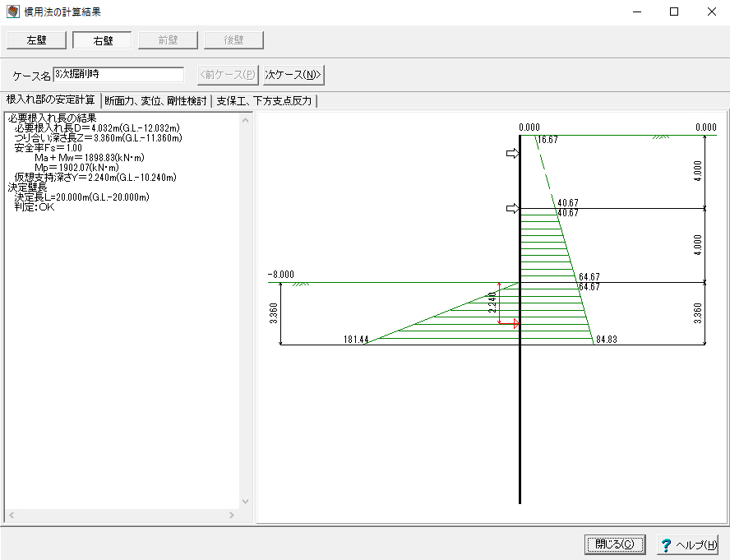Screen dimensions: 730x560
Task: Click the 後壁 wall button
Action: pos(233,40)
